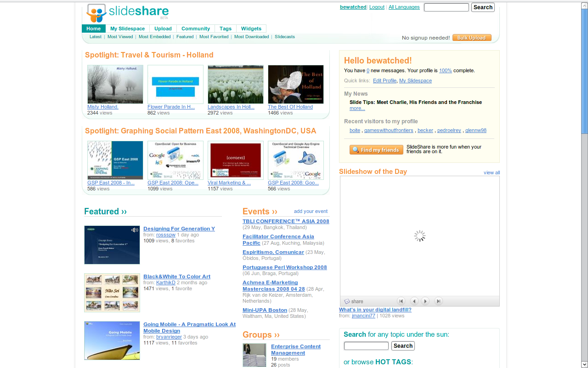Image resolution: width=588 pixels, height=368 pixels.
Task: Open Black&White To Color Art link
Action: tap(177, 276)
